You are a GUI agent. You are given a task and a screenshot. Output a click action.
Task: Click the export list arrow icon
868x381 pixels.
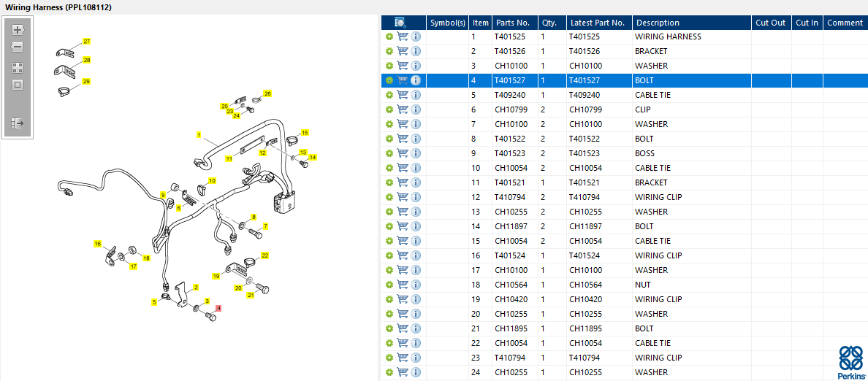pyautogui.click(x=18, y=123)
